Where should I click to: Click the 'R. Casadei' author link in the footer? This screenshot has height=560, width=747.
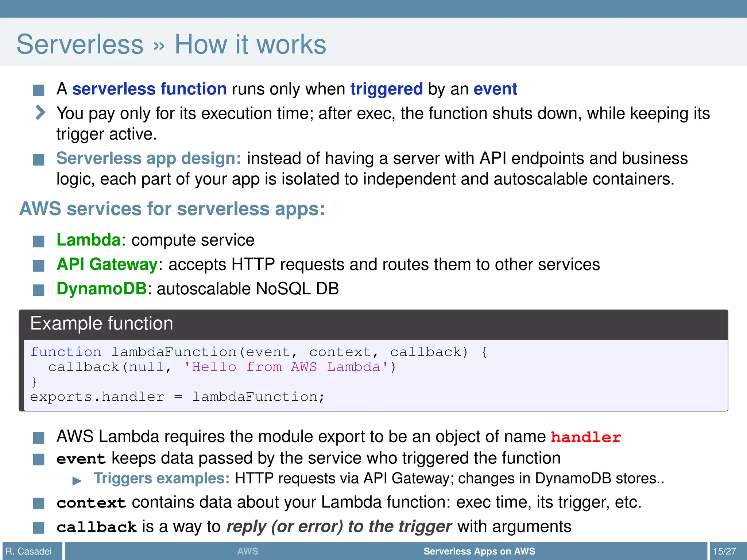[x=29, y=551]
